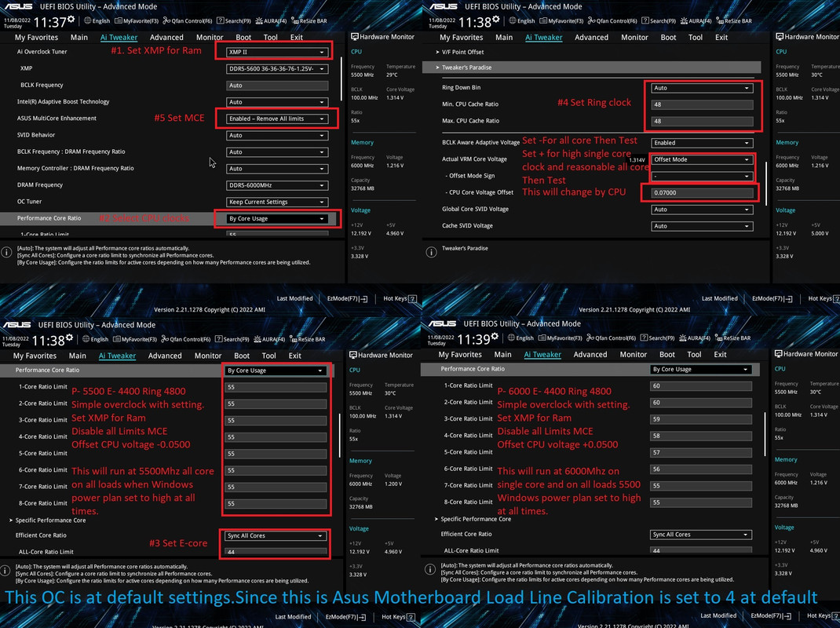Click the BCLK Frequency Auto input field
The width and height of the screenshot is (840, 628).
[277, 86]
